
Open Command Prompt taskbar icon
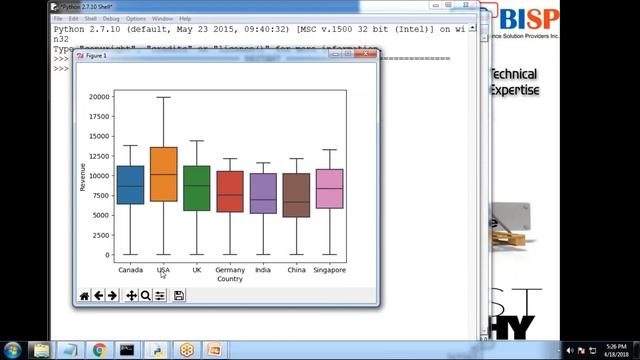point(127,350)
